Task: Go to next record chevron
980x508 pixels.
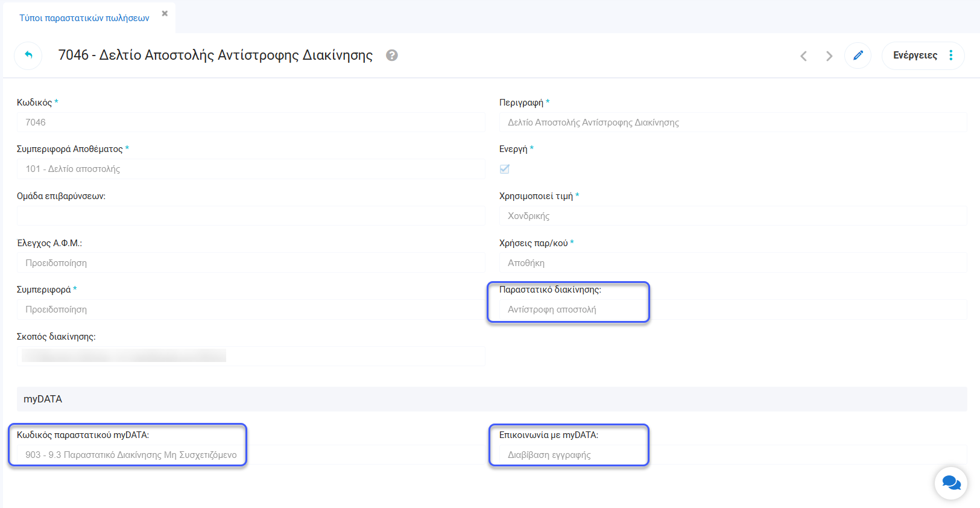Action: click(x=829, y=56)
